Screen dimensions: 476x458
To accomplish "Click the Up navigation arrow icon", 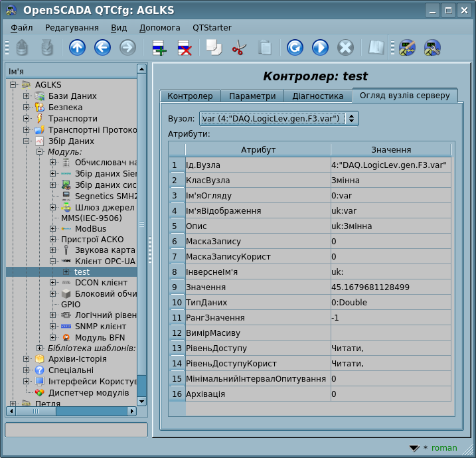I will (x=78, y=48).
